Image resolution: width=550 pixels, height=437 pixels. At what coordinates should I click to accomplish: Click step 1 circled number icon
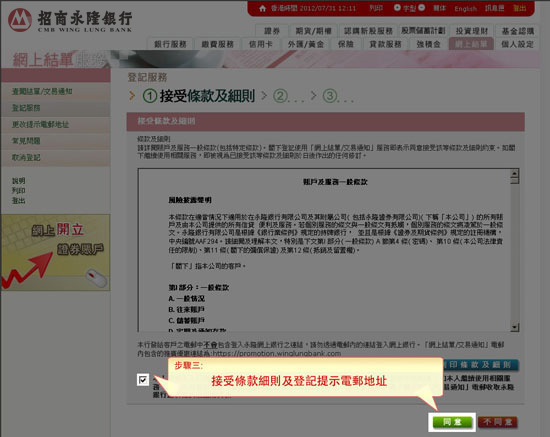pyautogui.click(x=150, y=96)
